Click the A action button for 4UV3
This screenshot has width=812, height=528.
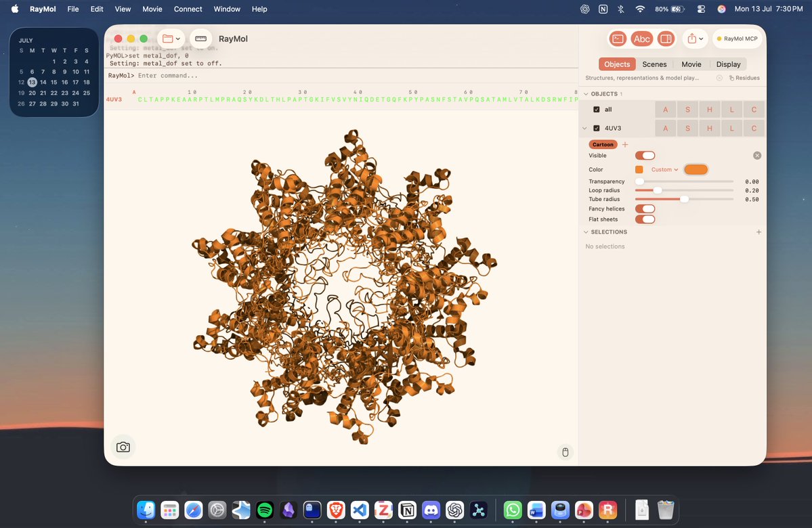666,129
